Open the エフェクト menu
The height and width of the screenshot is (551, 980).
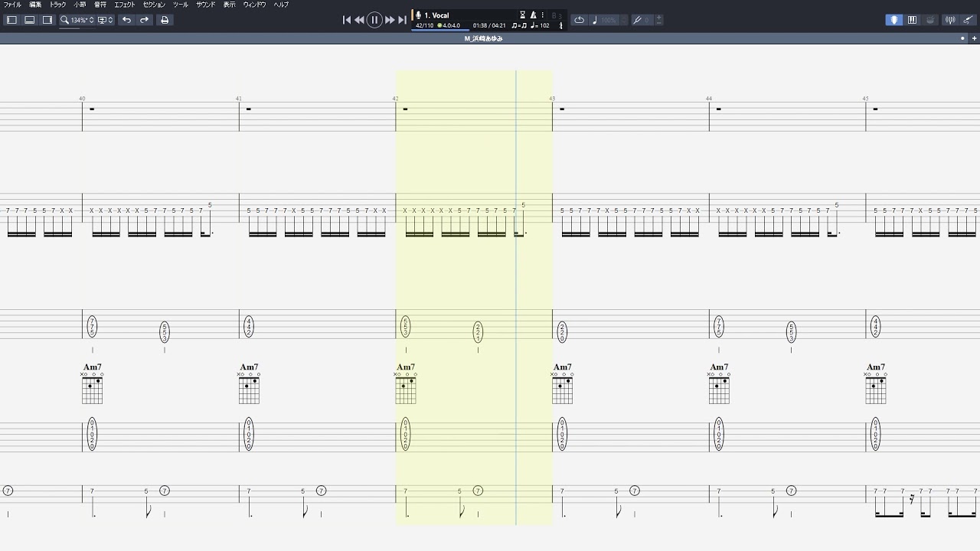[124, 5]
